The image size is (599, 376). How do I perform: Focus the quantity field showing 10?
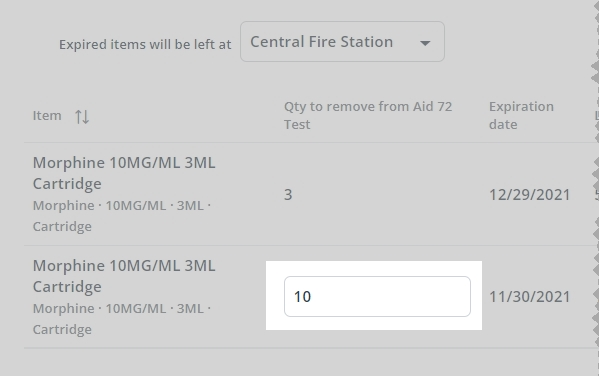tap(377, 297)
